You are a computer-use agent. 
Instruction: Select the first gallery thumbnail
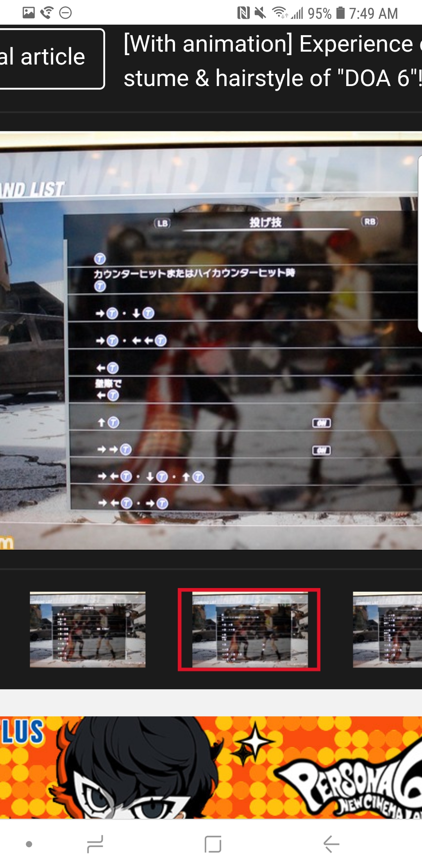(88, 629)
